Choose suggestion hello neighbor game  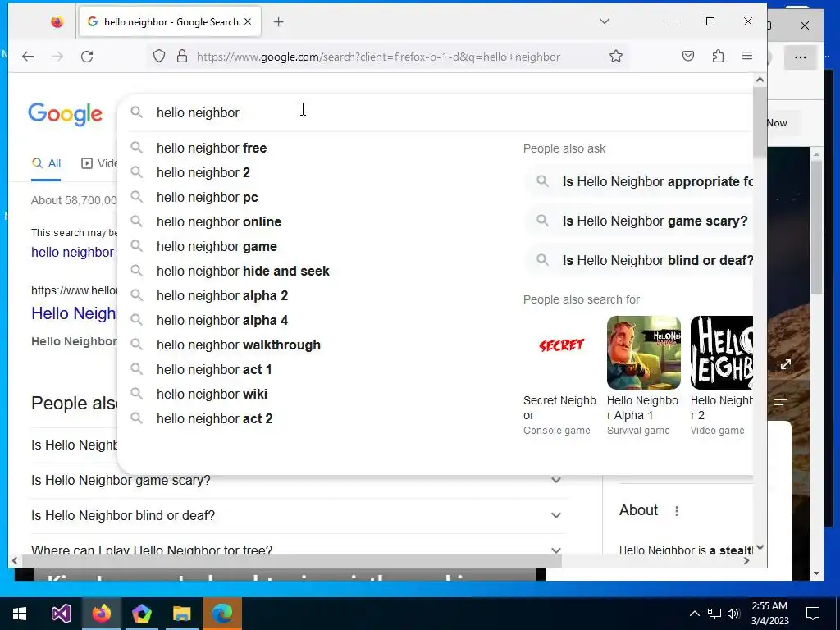[x=217, y=246]
